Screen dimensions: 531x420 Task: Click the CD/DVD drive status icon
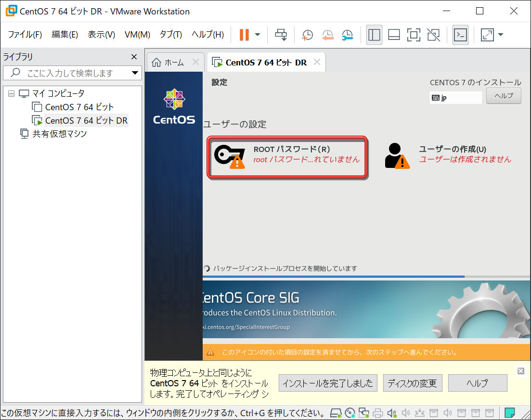coord(350,413)
